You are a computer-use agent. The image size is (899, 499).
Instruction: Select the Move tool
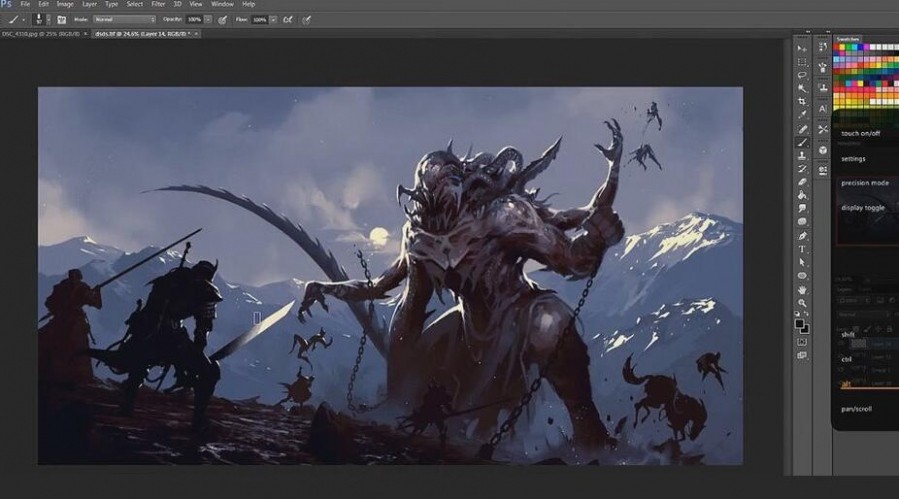pos(802,49)
